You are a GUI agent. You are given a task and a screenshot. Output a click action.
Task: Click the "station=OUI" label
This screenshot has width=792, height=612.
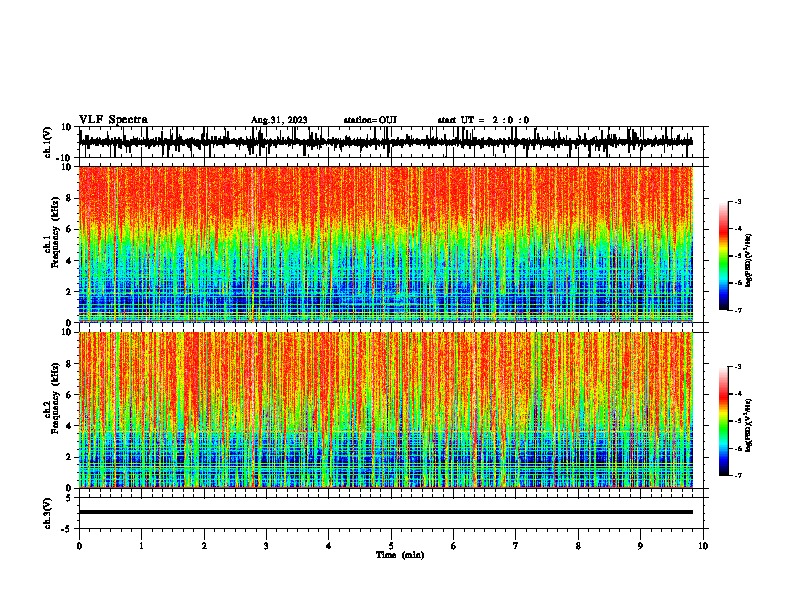click(370, 120)
